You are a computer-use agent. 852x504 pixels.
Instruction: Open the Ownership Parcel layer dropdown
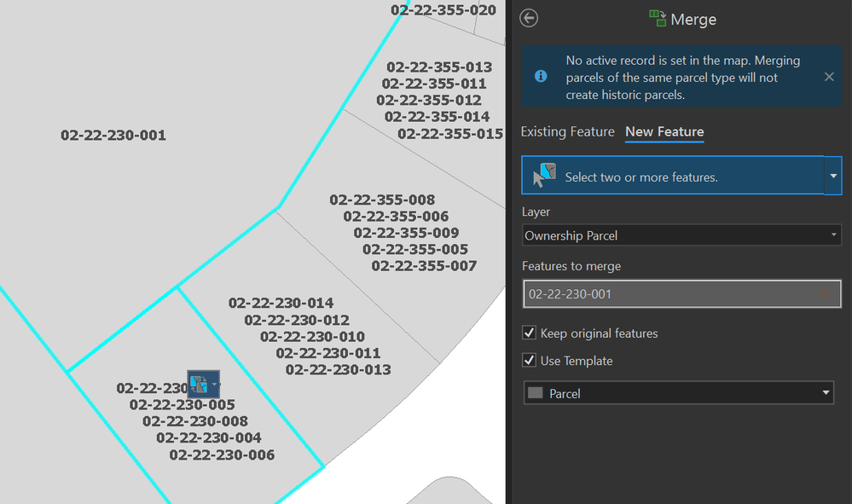coord(681,235)
